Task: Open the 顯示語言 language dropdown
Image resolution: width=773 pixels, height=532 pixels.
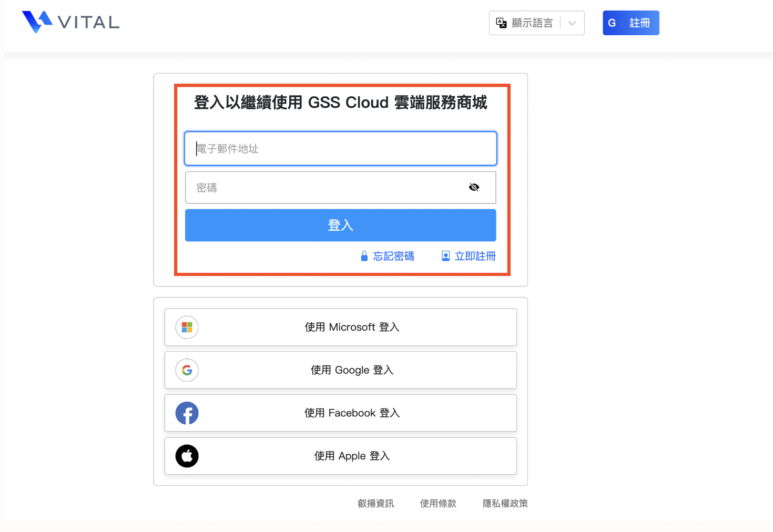Action: coord(536,23)
